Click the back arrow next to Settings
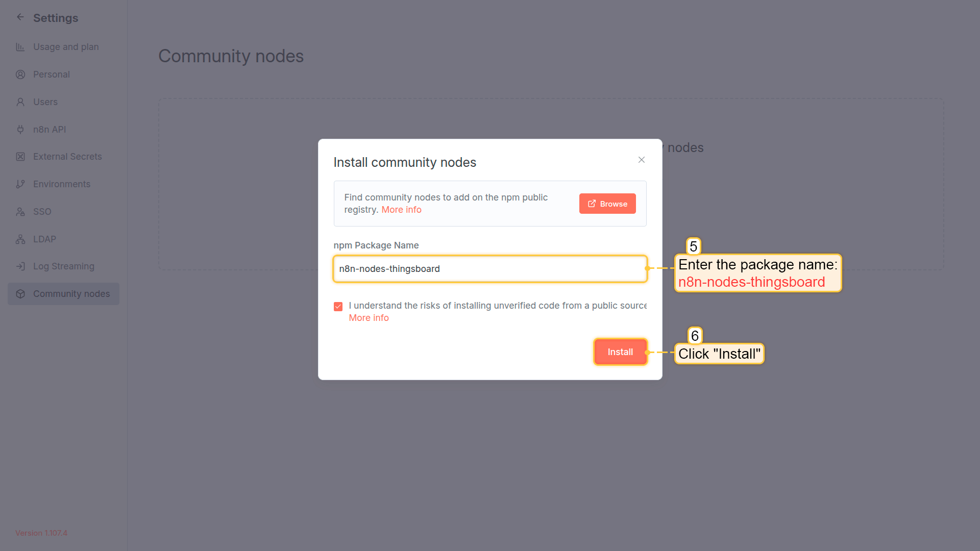The height and width of the screenshot is (551, 980). [20, 17]
